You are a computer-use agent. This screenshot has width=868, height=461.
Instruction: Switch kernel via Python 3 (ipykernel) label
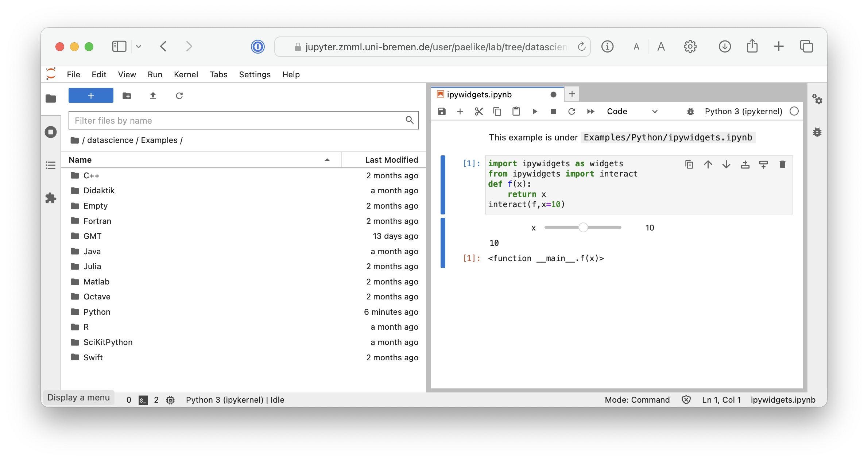pyautogui.click(x=743, y=111)
